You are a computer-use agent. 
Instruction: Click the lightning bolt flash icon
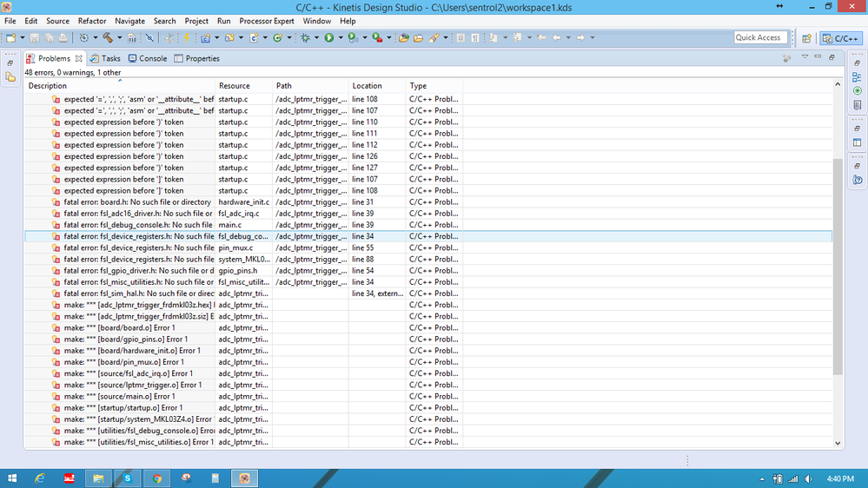pos(187,37)
